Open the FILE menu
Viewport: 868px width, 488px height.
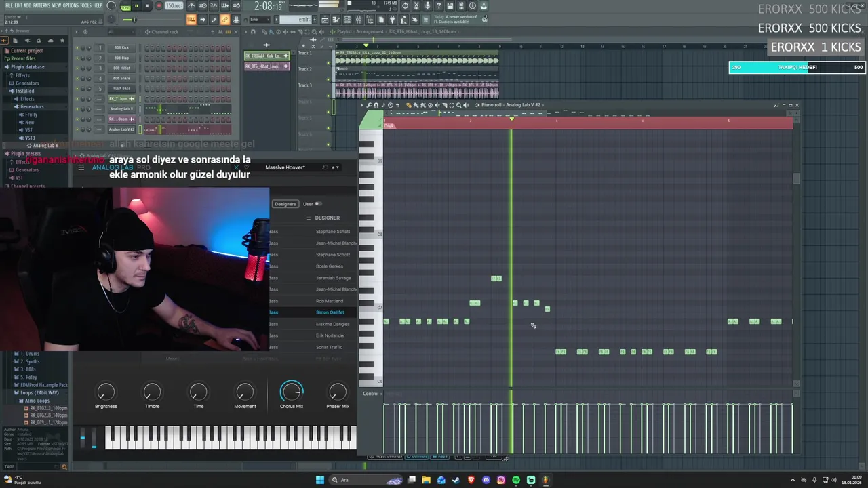click(9, 5)
